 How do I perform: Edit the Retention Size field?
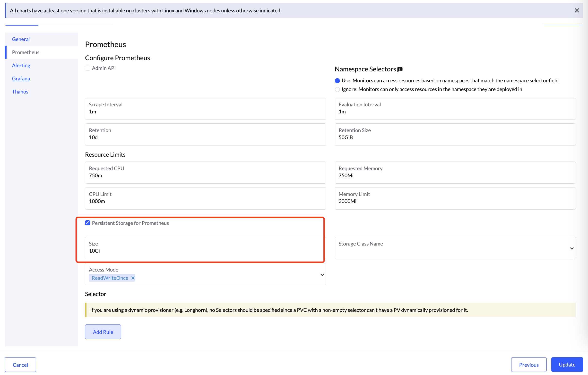click(455, 137)
